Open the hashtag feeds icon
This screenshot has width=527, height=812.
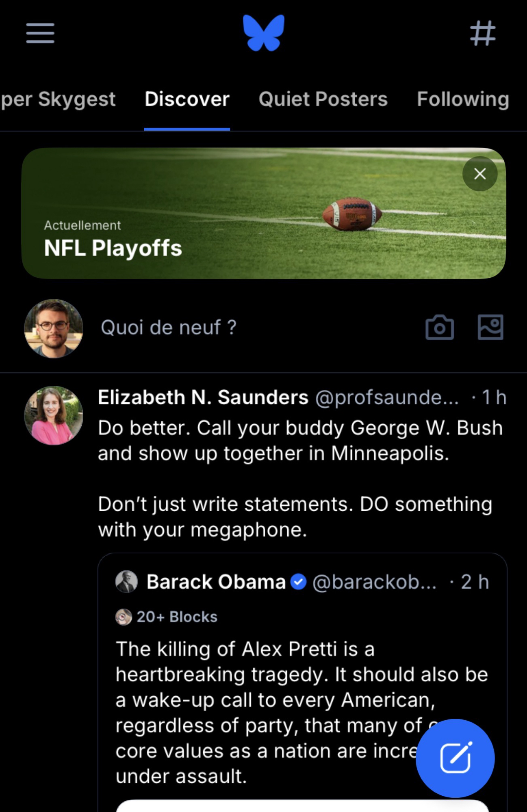pyautogui.click(x=483, y=33)
